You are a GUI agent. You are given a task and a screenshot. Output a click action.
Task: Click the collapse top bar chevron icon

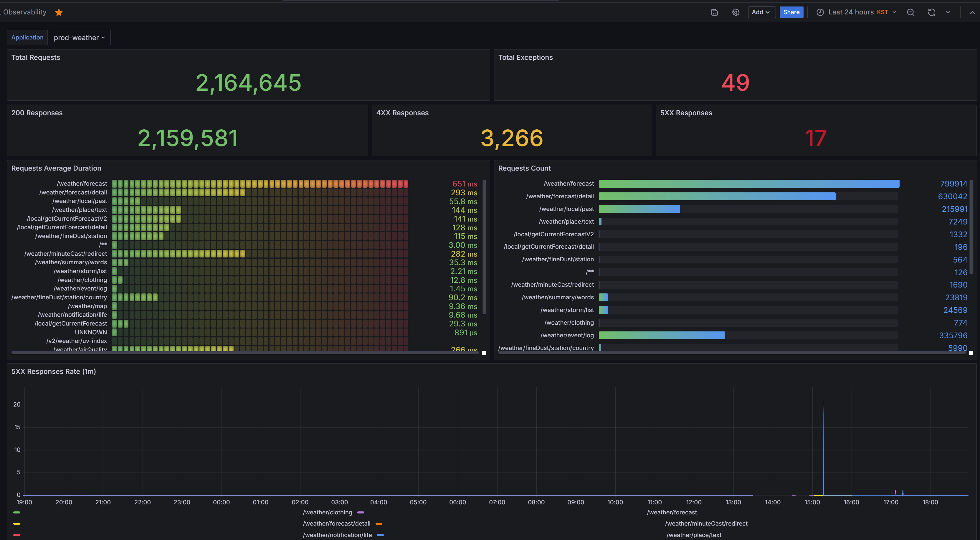(x=972, y=13)
